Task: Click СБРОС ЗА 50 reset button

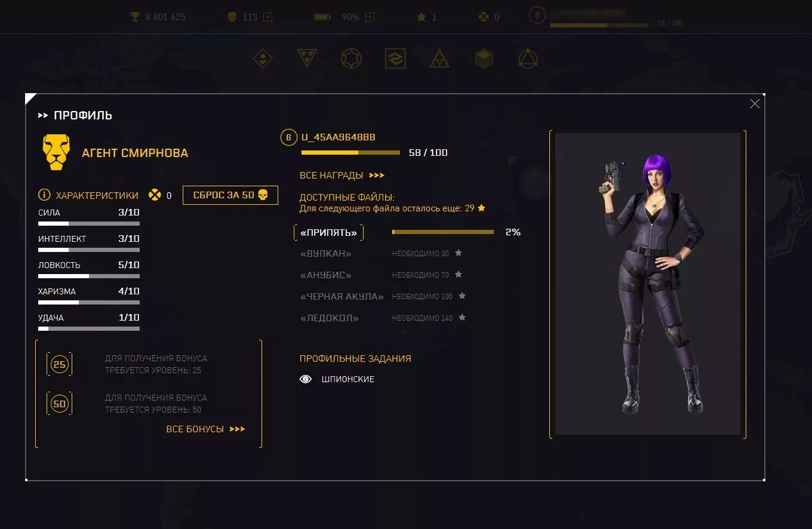Action: pos(230,195)
